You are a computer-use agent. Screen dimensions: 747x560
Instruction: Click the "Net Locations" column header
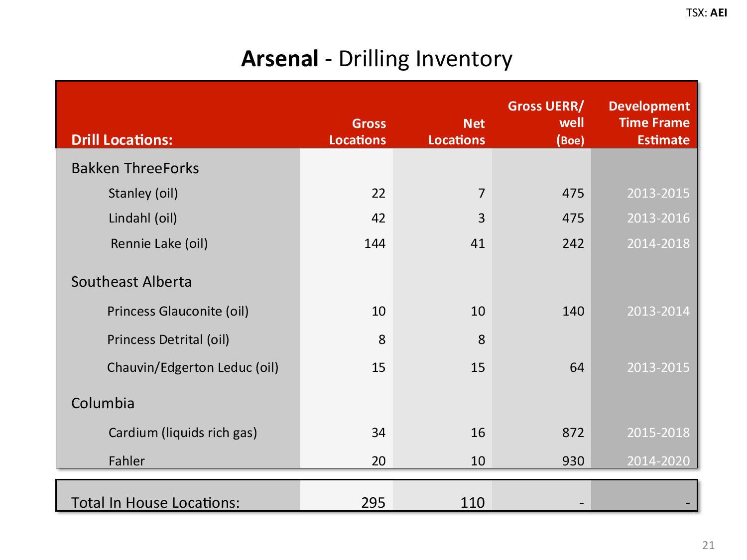[x=457, y=131]
